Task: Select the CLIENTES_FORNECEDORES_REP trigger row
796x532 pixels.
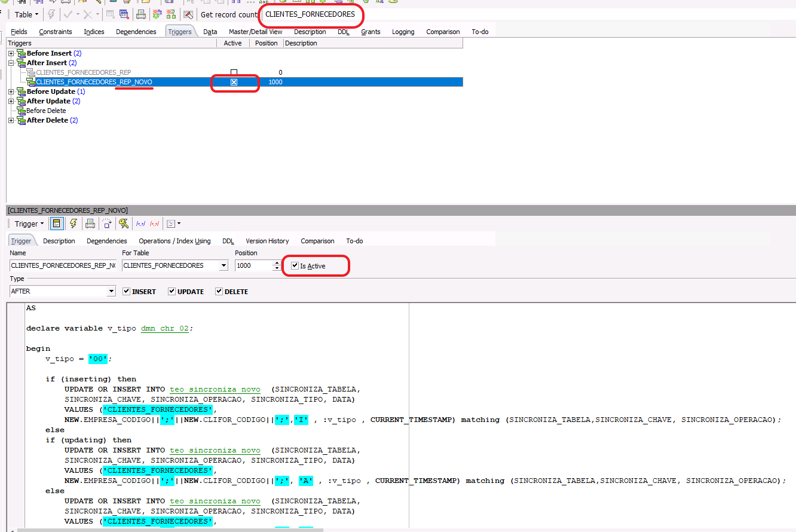Action: point(84,72)
